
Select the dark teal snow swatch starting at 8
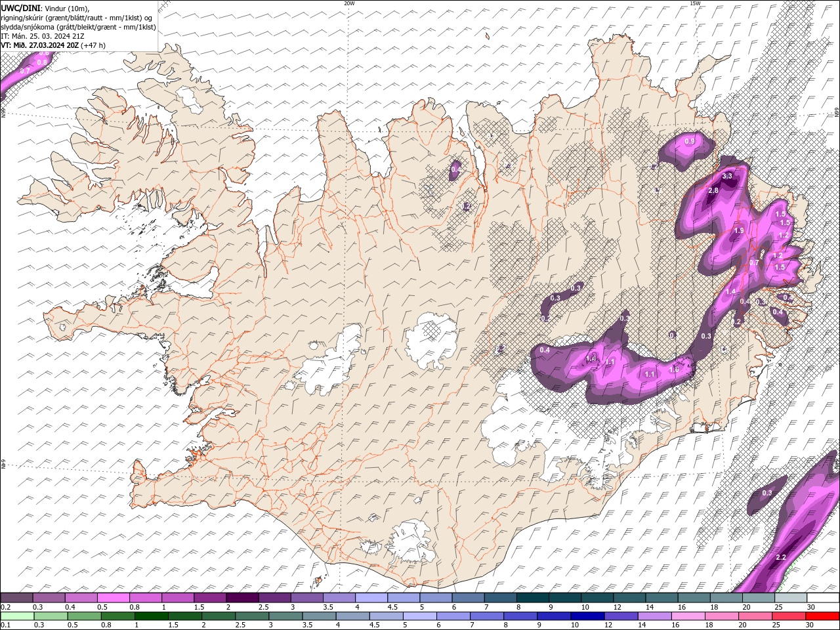coord(532,597)
